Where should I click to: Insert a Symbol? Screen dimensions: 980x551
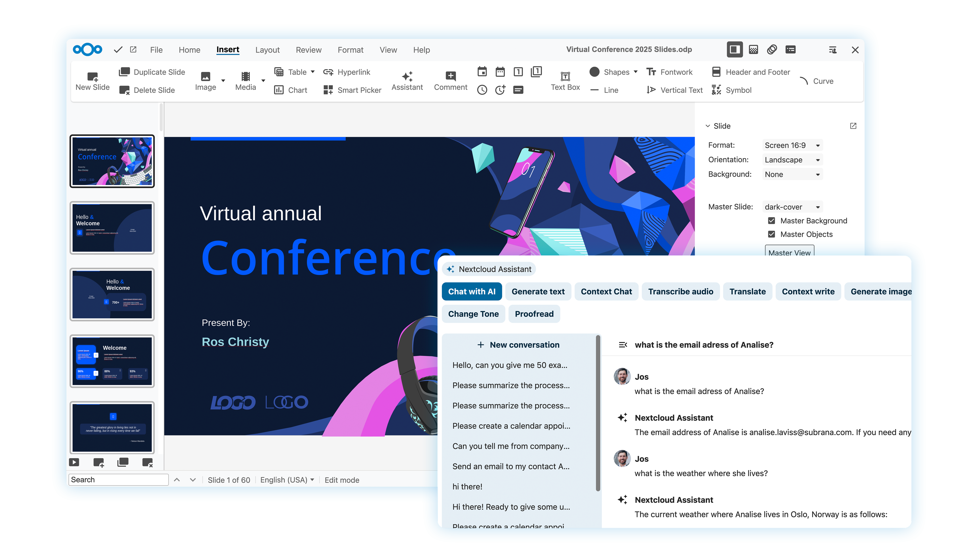tap(732, 90)
